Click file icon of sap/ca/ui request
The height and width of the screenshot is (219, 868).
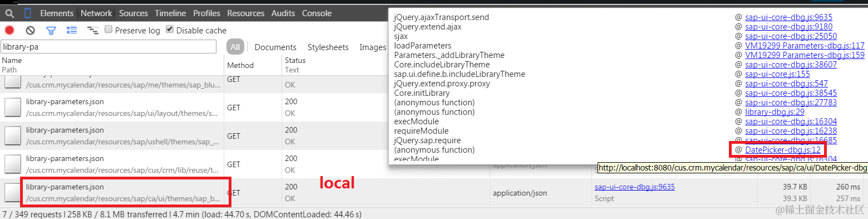click(12, 192)
